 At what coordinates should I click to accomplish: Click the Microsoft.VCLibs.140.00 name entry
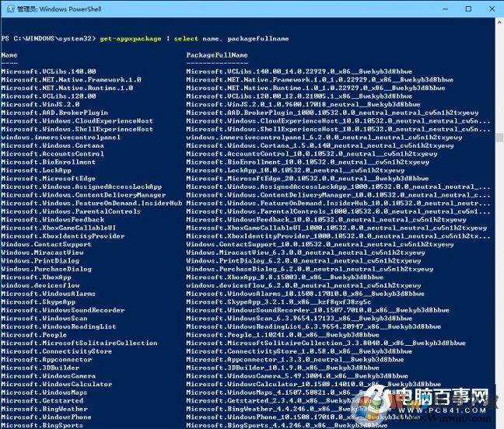pos(48,71)
